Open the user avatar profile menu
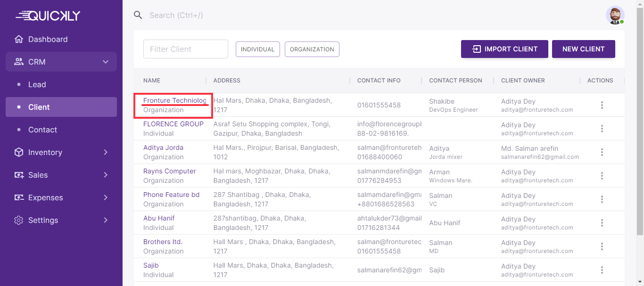The width and height of the screenshot is (644, 286). pos(615,15)
